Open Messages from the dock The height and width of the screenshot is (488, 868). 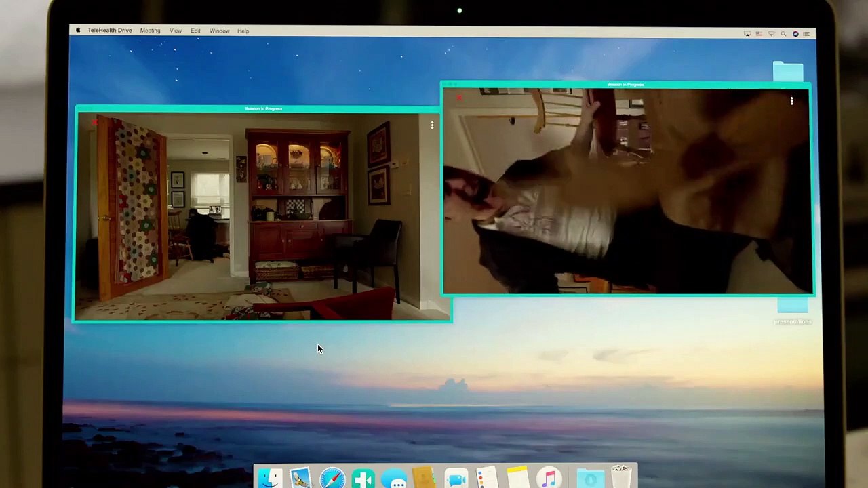click(x=395, y=479)
